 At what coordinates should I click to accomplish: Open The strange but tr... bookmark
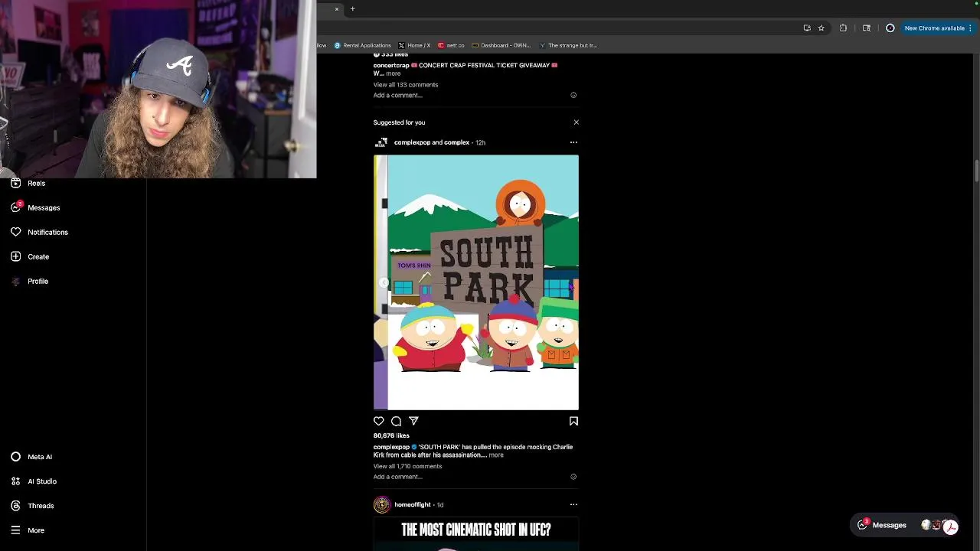point(568,45)
